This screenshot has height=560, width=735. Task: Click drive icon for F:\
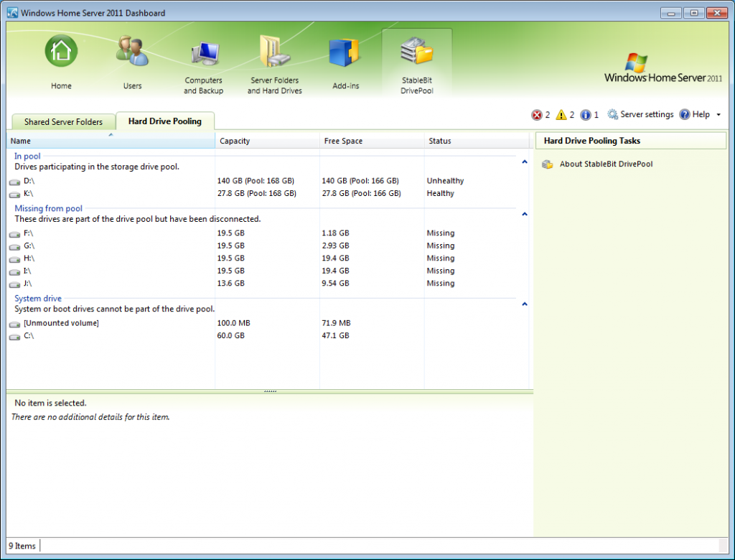[14, 233]
